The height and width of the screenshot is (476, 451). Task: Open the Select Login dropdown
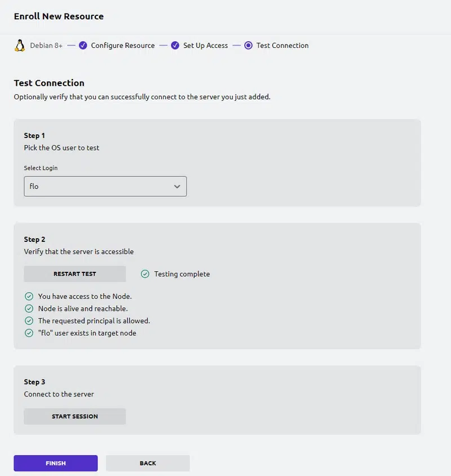(105, 186)
